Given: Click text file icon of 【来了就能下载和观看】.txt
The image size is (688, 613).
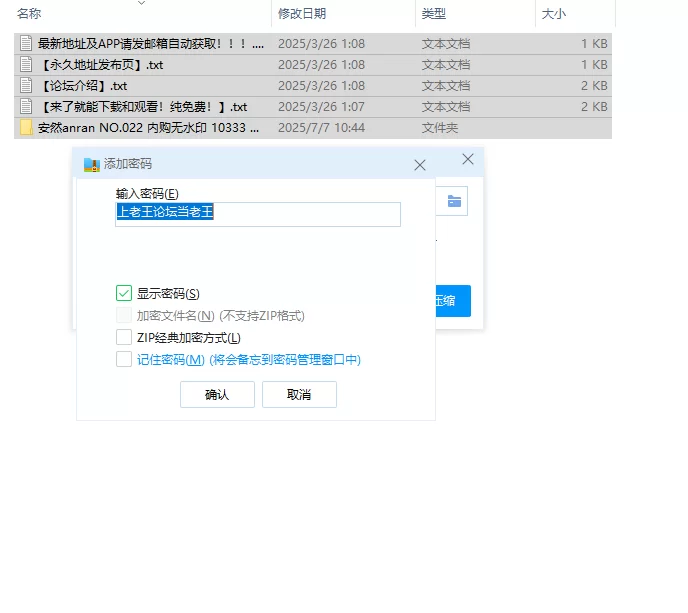Looking at the screenshot, I should [x=26, y=107].
